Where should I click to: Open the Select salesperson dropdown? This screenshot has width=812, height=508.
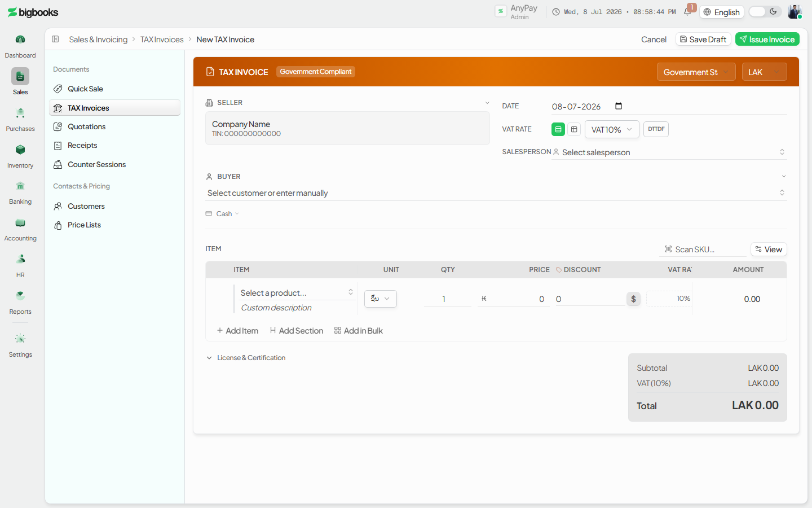[x=669, y=152]
